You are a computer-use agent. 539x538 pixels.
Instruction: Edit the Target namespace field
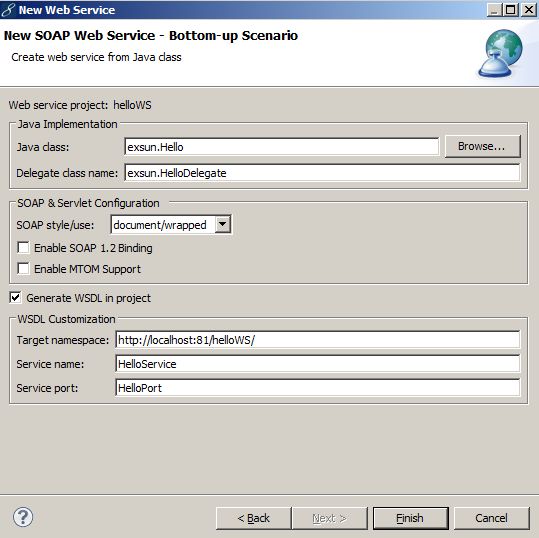(x=318, y=340)
